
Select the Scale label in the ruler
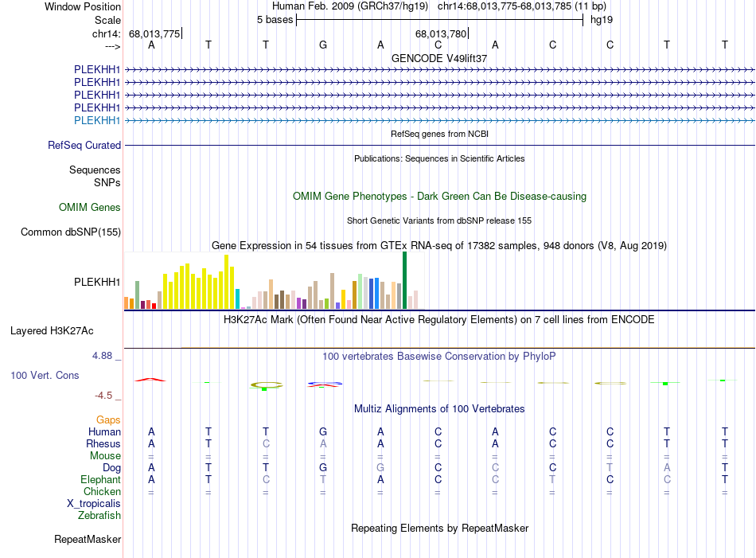click(107, 20)
